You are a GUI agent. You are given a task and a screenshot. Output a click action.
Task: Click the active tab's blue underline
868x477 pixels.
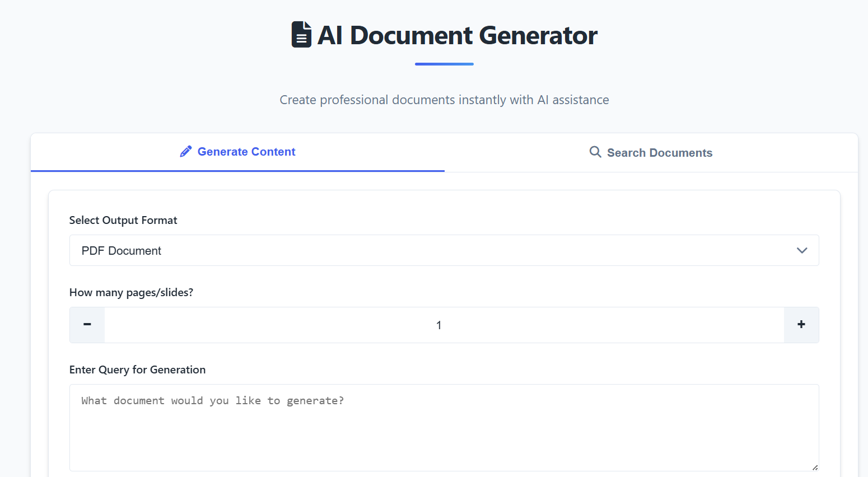[x=238, y=171]
